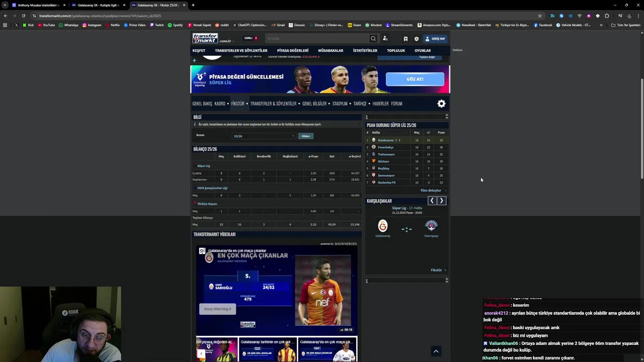Open the WhatsApp bookmark
644x362 pixels.
point(68,25)
